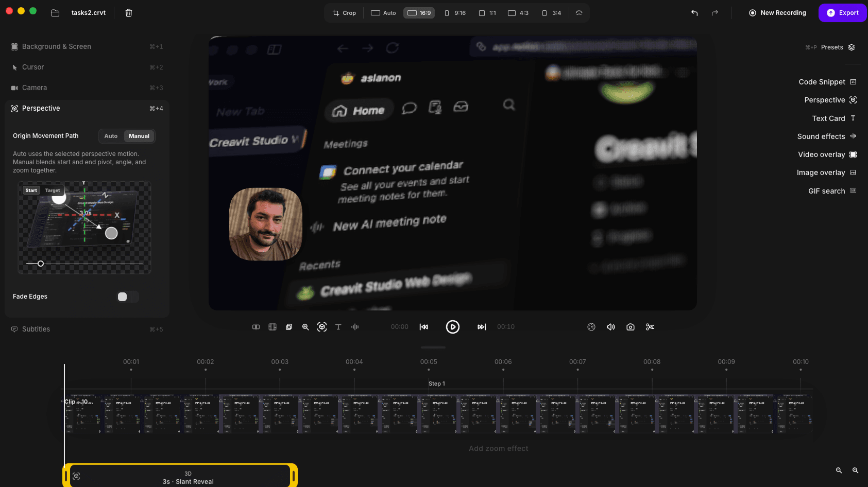Select the 1:1 aspect ratio
This screenshot has width=868, height=487.
point(487,13)
